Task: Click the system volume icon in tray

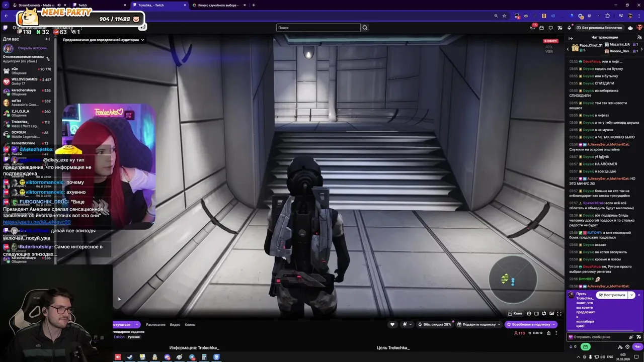Action: [x=602, y=357]
